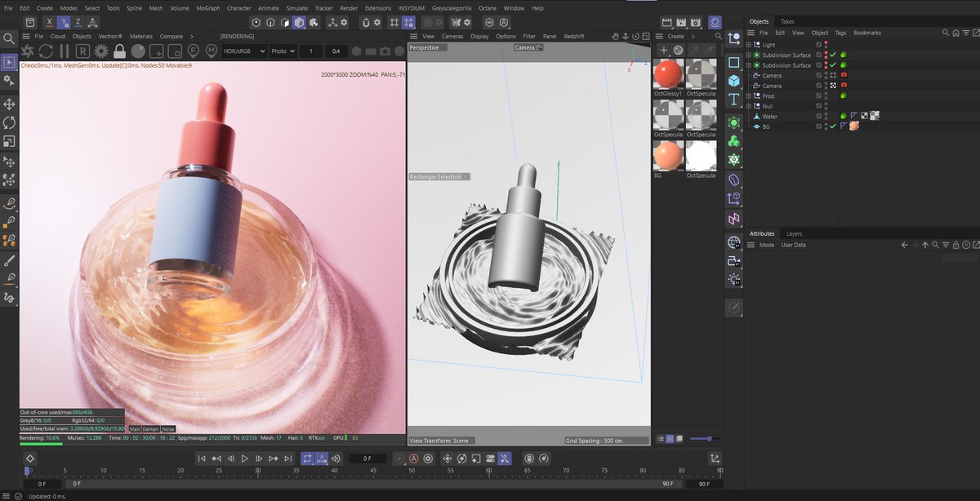Expand second Subdivision Surface object
The height and width of the screenshot is (501, 980).
[748, 65]
